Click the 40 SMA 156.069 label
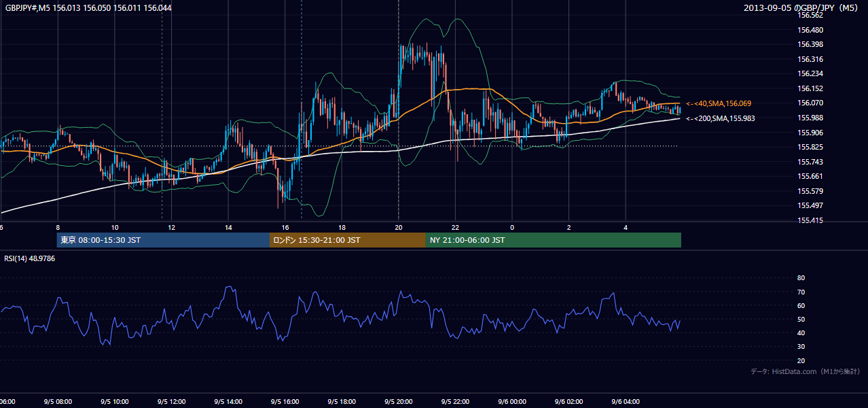 point(718,103)
